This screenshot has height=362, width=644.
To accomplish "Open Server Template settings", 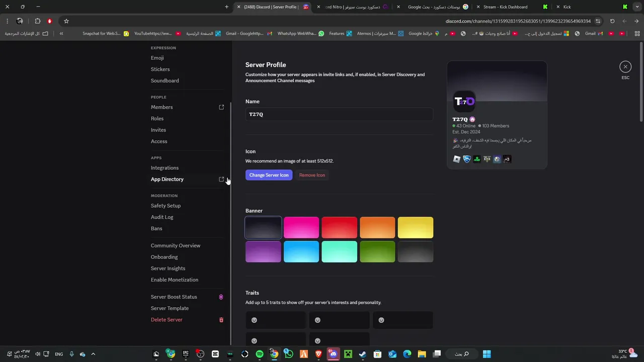I will [x=170, y=308].
